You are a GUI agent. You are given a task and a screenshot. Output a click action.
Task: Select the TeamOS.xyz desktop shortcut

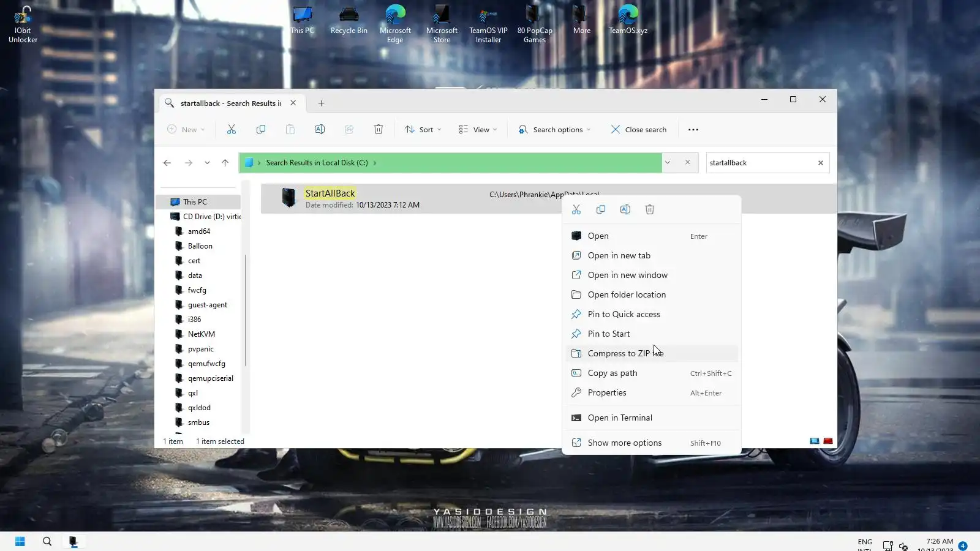pos(628,20)
